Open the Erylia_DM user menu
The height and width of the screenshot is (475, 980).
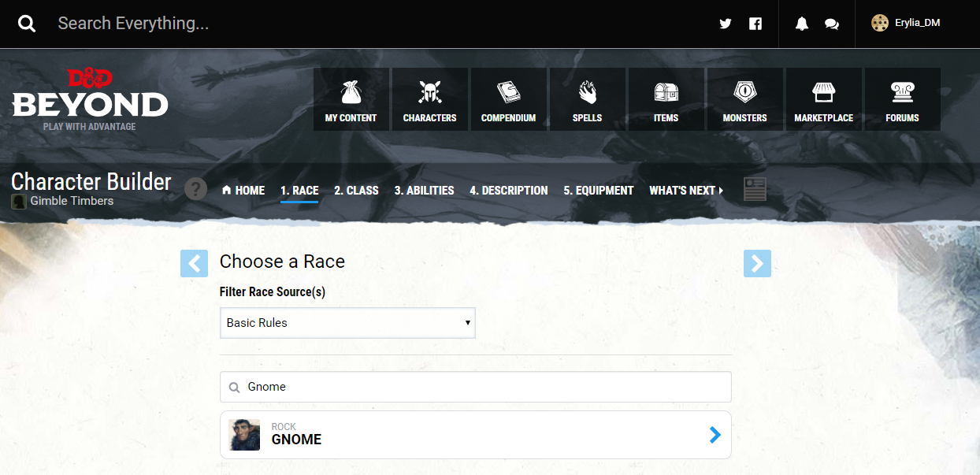pyautogui.click(x=905, y=24)
